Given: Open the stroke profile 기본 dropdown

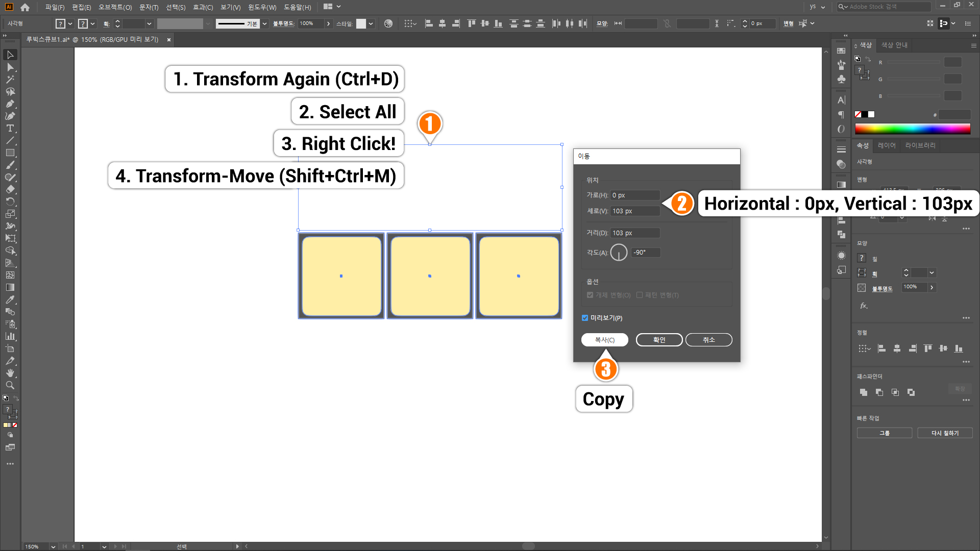Looking at the screenshot, I should [x=264, y=23].
